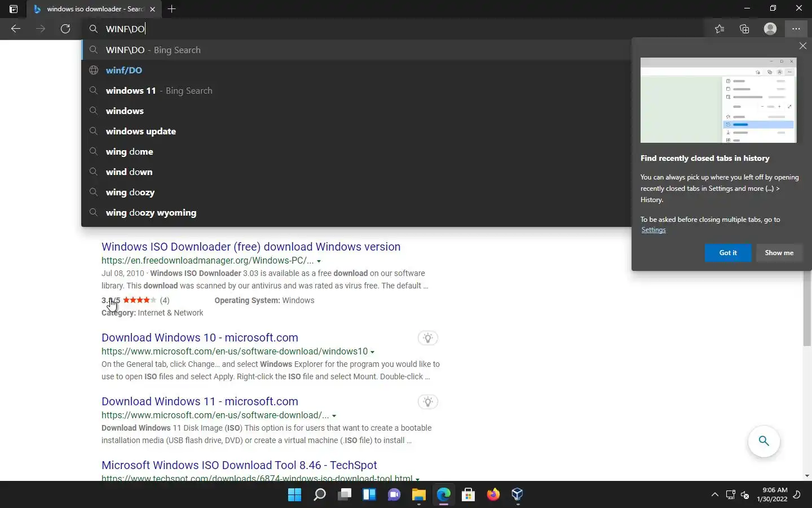
Task: Select the wing doozy wyoming suggestion
Action: pos(356,212)
